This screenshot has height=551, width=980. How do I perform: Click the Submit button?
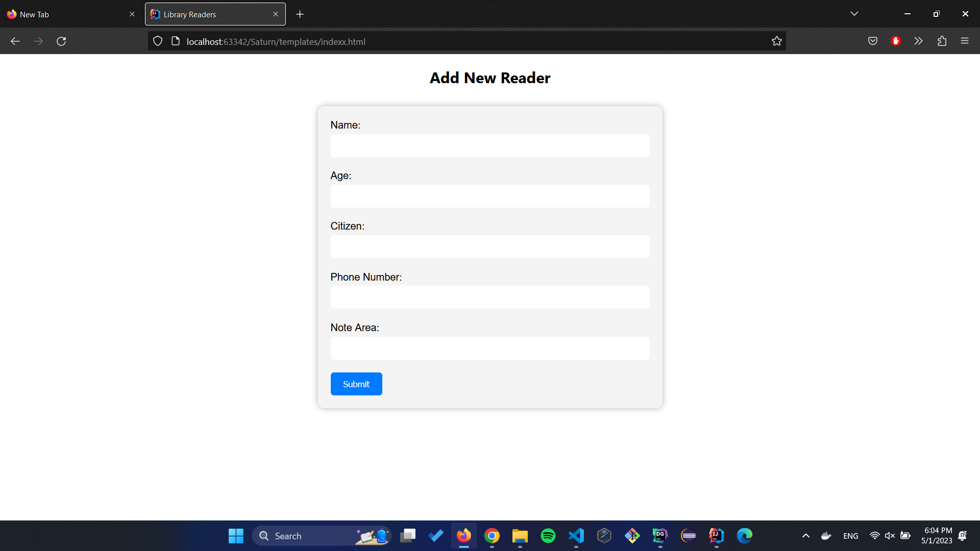coord(356,384)
